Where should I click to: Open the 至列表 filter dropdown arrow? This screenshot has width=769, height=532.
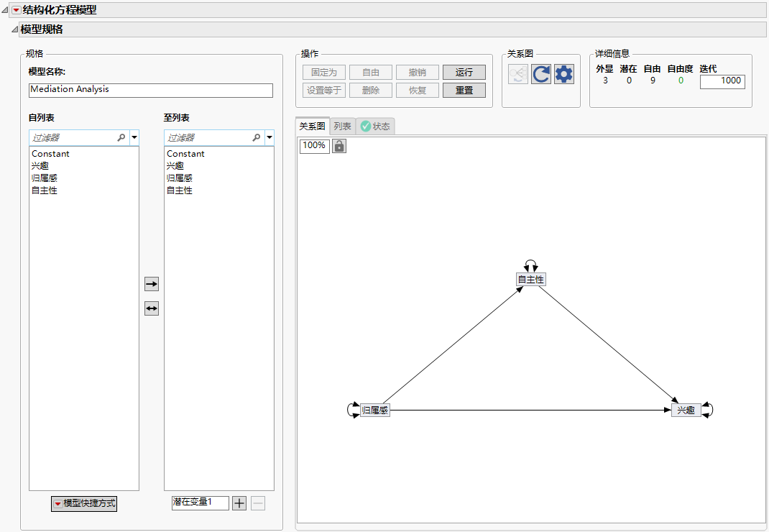coord(270,138)
